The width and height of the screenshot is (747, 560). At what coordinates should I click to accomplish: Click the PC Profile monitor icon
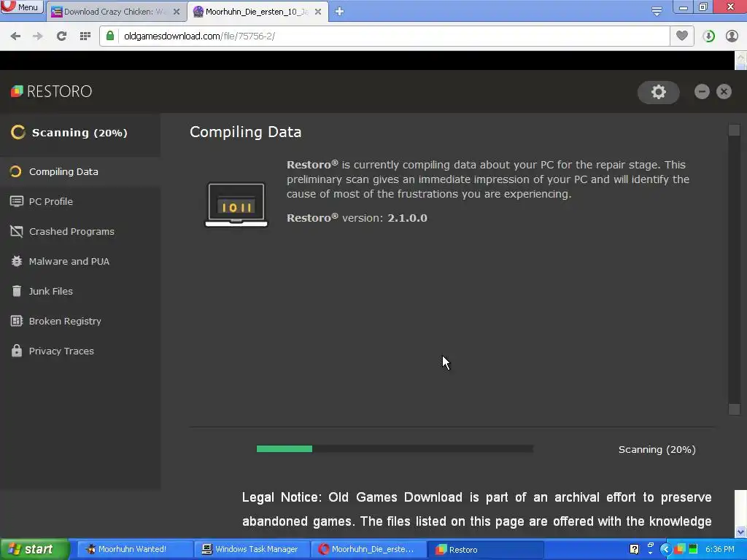coord(16,201)
